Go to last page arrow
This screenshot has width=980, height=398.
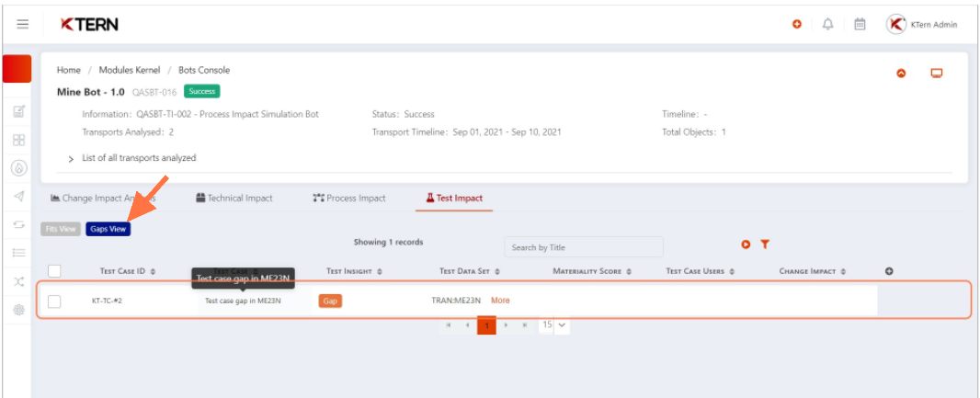[x=524, y=324]
